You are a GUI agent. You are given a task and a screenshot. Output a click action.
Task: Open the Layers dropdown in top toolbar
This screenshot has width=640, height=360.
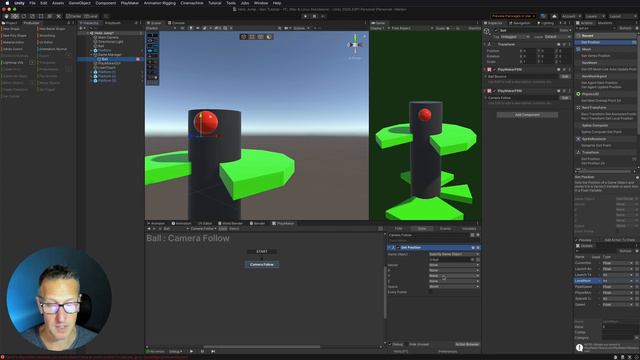tap(596, 16)
